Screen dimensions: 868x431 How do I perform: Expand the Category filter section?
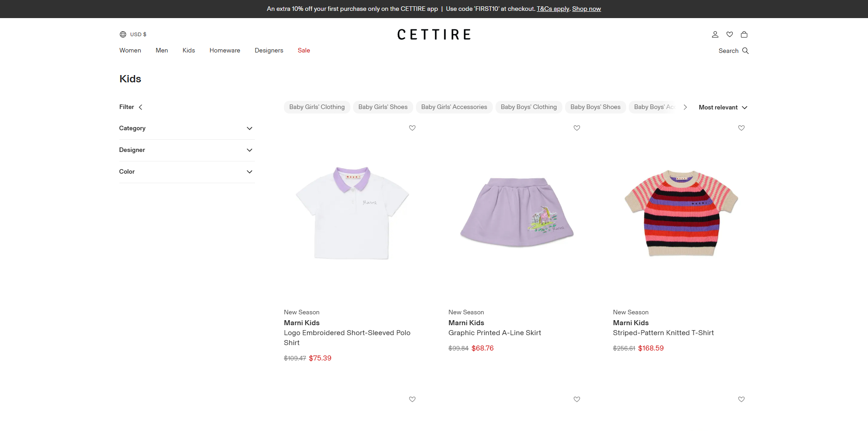(186, 128)
